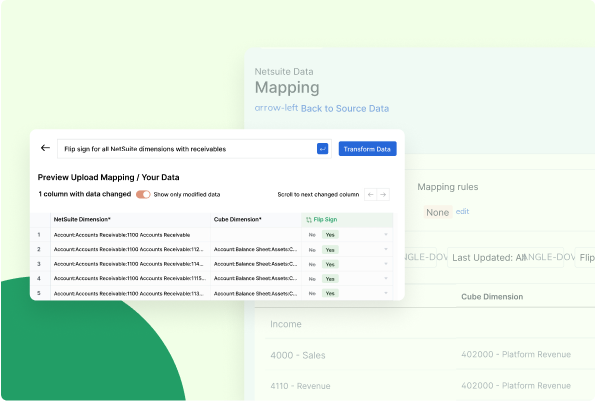
Task: Go to the next changed column with the right arrow
Action: click(x=383, y=195)
